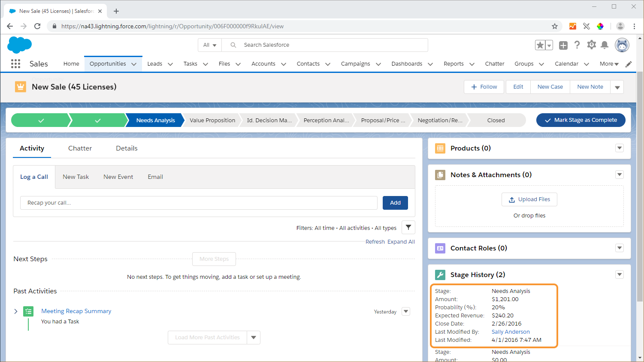
Task: Select the New Task tab
Action: pyautogui.click(x=76, y=177)
